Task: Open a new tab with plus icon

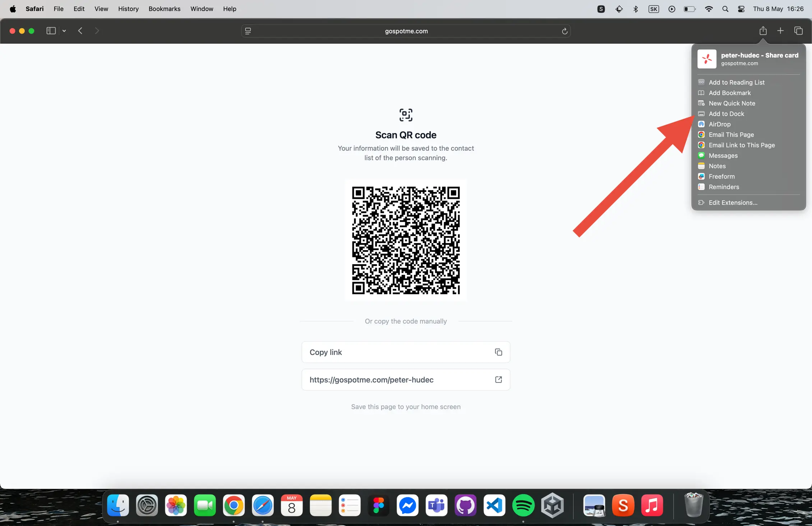Action: tap(780, 31)
